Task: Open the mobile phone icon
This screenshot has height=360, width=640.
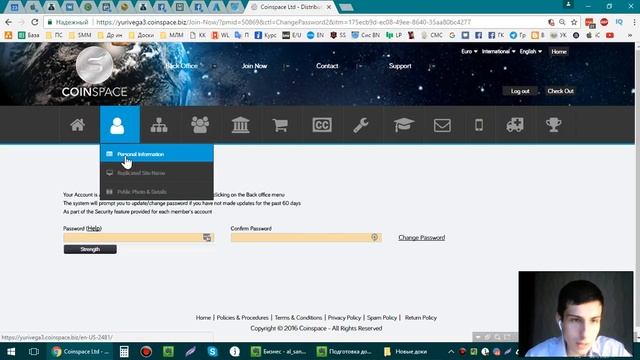Action: (479, 125)
